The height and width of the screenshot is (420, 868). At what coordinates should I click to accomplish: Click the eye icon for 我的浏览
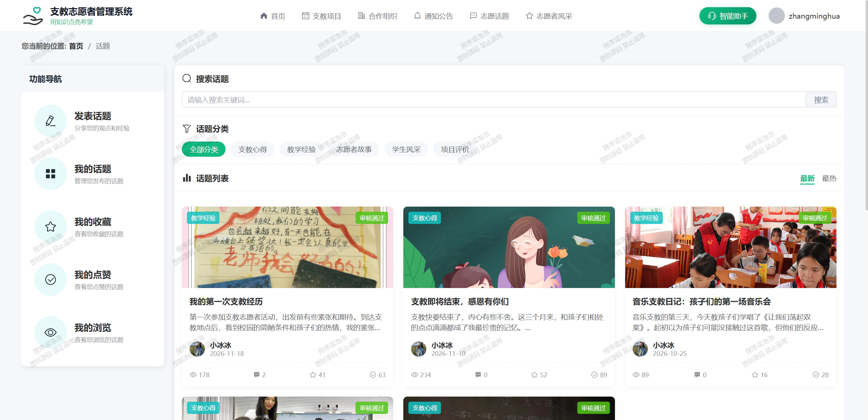coord(51,332)
